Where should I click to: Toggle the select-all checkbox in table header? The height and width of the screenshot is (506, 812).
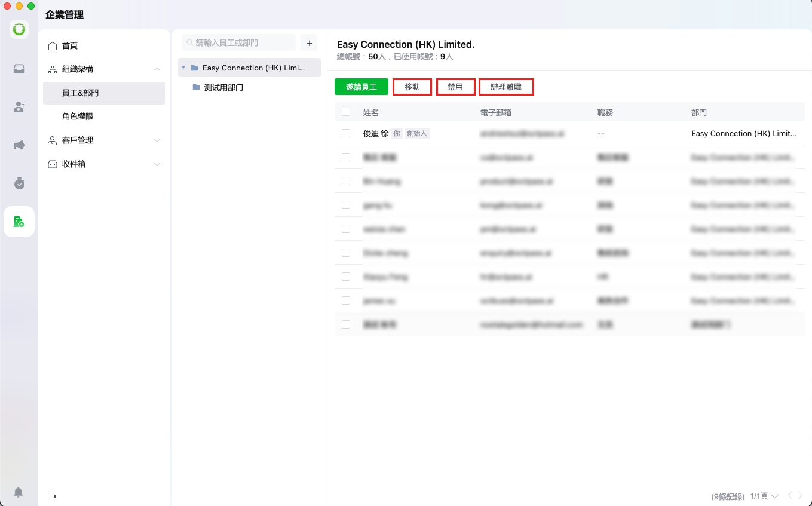click(346, 112)
